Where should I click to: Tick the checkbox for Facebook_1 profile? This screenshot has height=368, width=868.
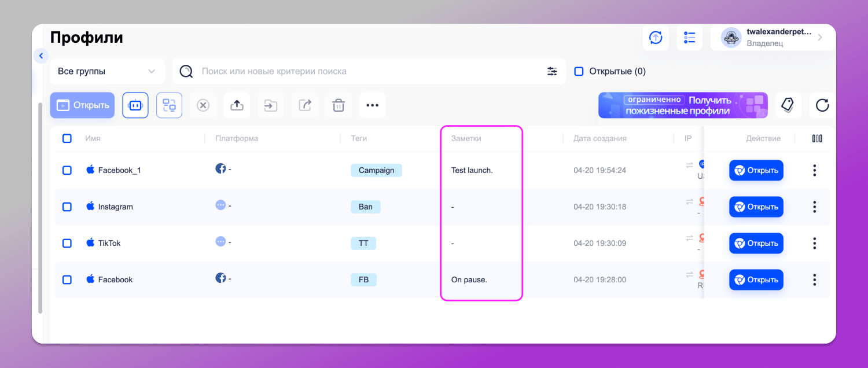coord(67,170)
